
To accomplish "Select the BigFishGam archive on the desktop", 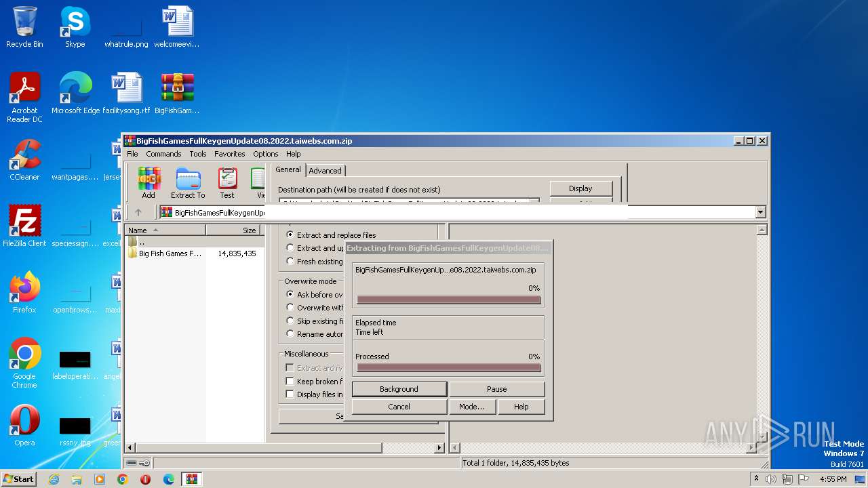I will point(177,94).
